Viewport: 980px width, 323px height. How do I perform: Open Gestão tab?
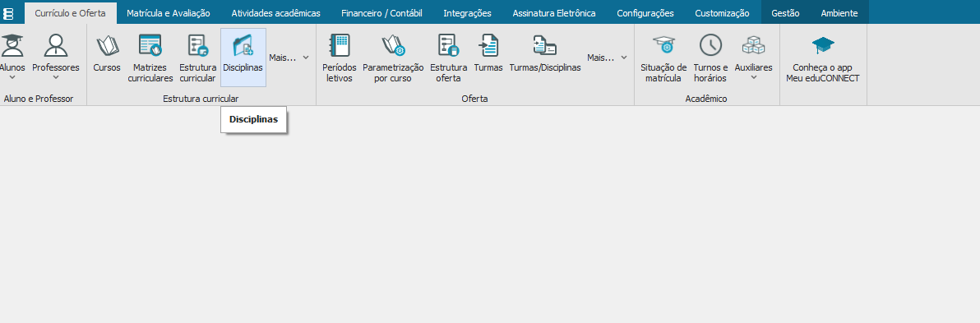(786, 13)
